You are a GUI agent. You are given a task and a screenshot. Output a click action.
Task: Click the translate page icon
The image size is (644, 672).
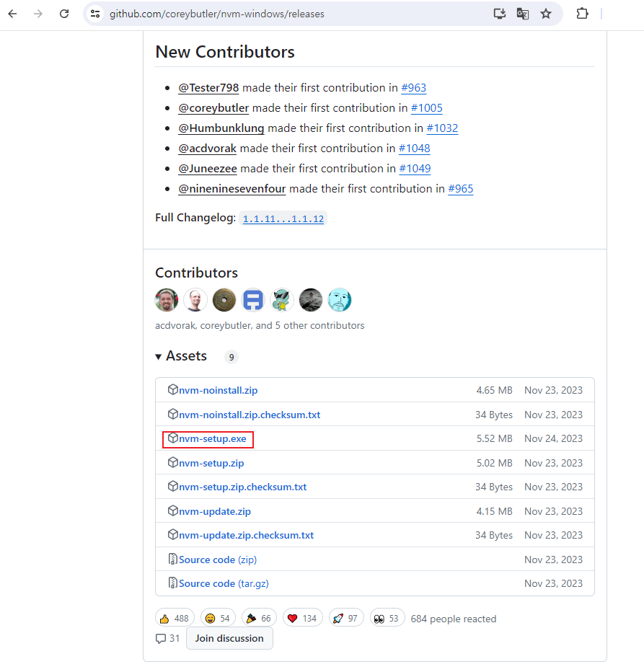pos(523,14)
